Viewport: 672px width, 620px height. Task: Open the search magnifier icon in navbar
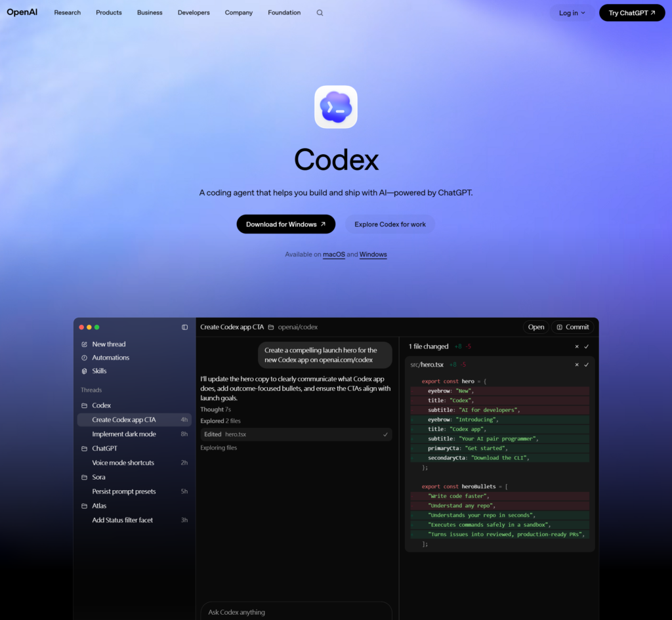click(320, 13)
